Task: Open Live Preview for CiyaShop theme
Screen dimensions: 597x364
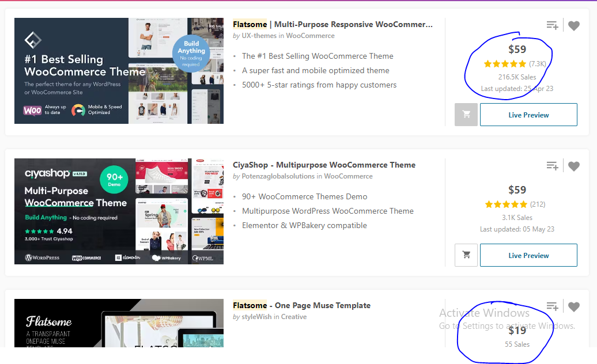Action: (528, 255)
